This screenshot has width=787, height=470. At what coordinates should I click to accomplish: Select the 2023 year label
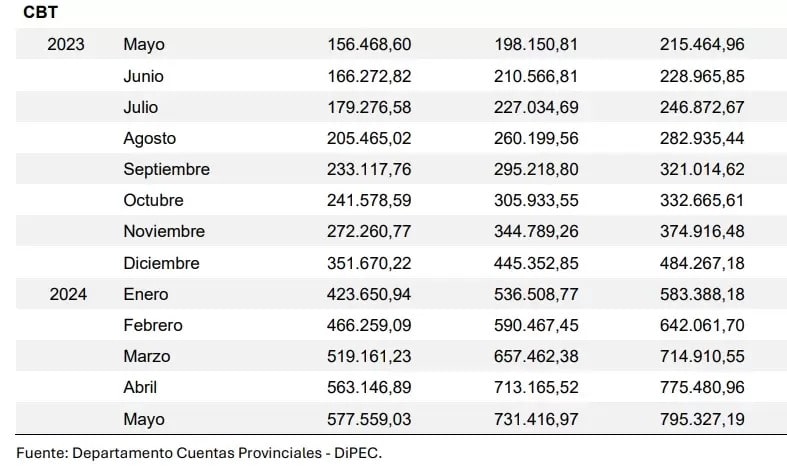point(66,44)
